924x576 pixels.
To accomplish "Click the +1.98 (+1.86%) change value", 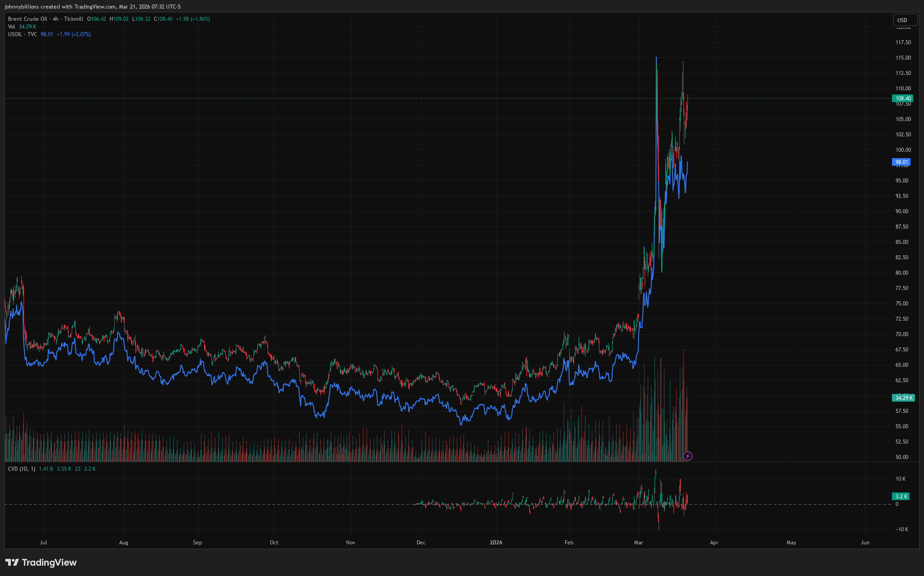I will point(193,19).
